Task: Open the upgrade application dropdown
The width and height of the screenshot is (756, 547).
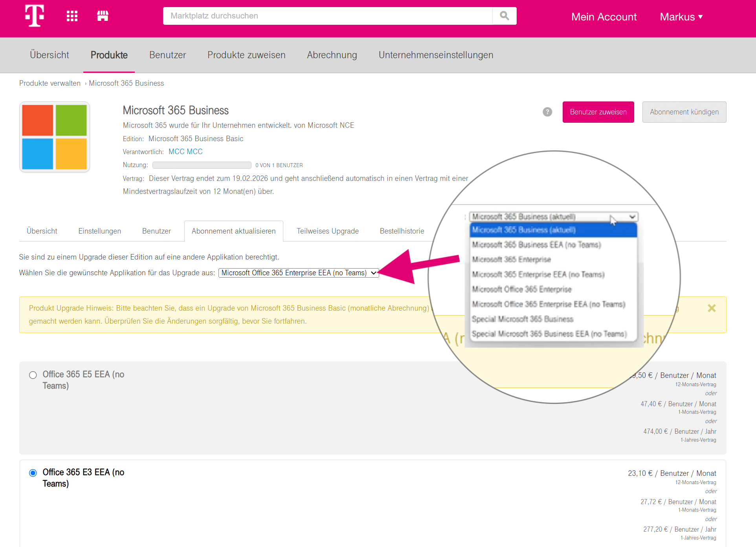Action: pyautogui.click(x=299, y=273)
